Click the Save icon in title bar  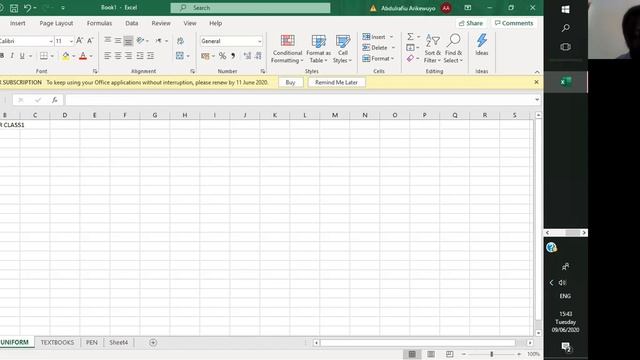(14, 8)
